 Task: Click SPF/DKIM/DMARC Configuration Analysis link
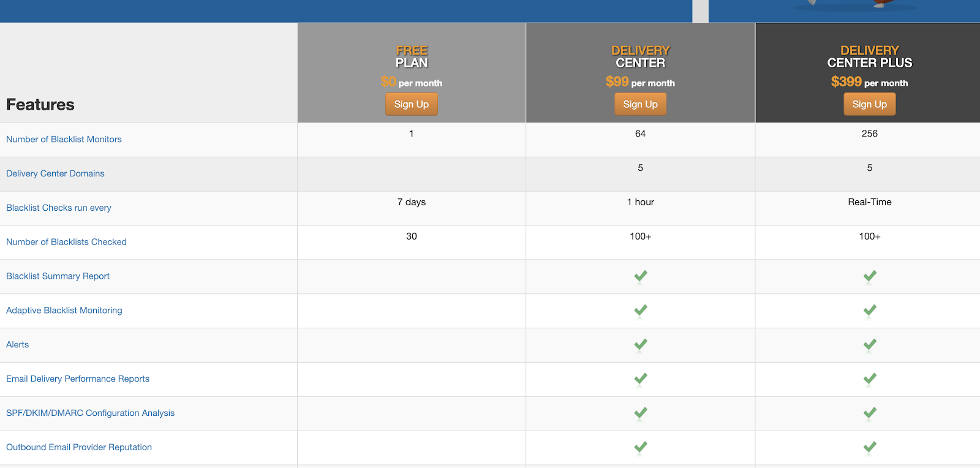pos(90,413)
